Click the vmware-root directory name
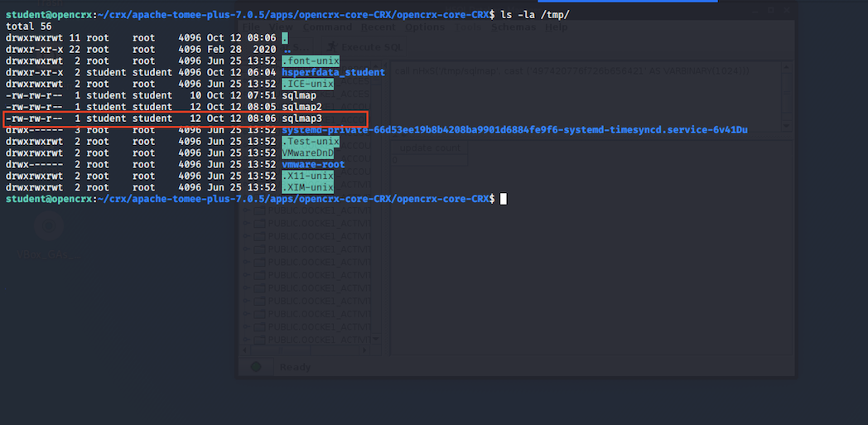868x425 pixels. coord(313,164)
